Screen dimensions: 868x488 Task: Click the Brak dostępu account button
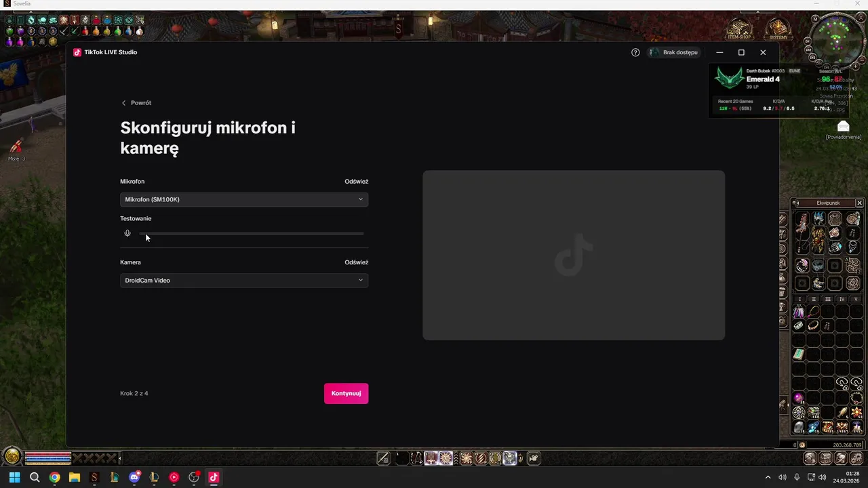point(674,52)
